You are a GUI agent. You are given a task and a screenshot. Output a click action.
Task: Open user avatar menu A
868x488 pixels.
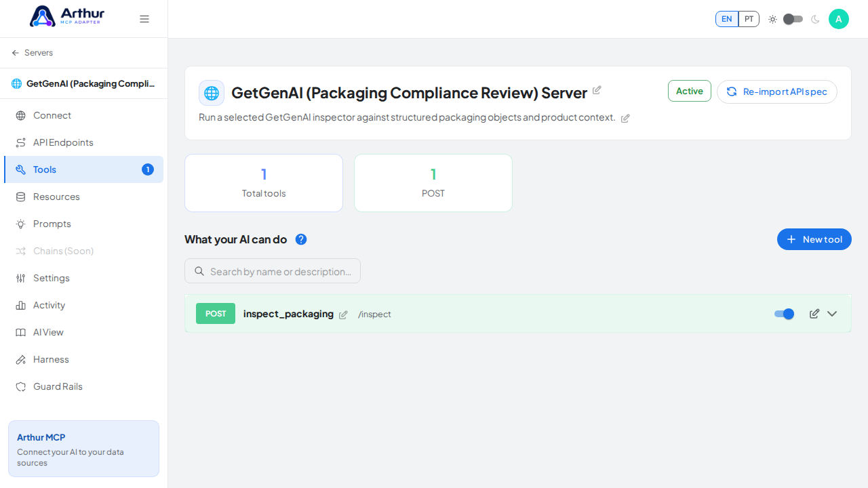pos(839,19)
